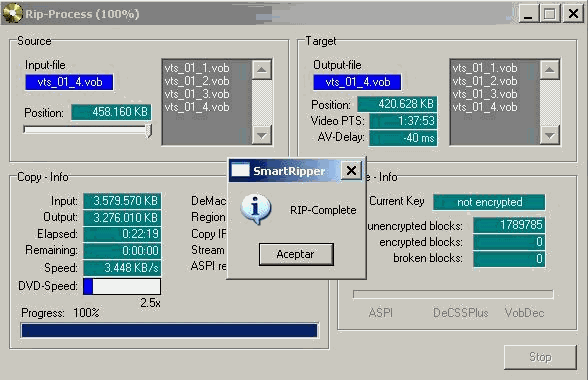Click the ASPI label

[381, 313]
